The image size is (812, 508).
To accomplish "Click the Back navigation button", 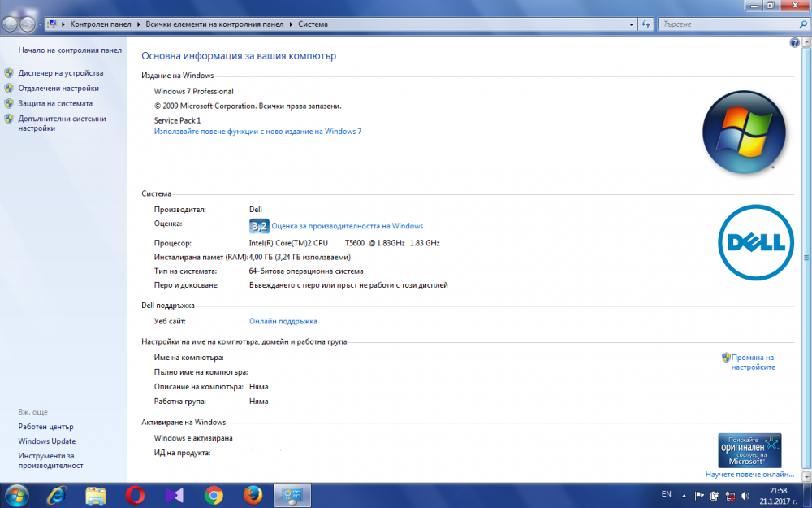I will [10, 24].
